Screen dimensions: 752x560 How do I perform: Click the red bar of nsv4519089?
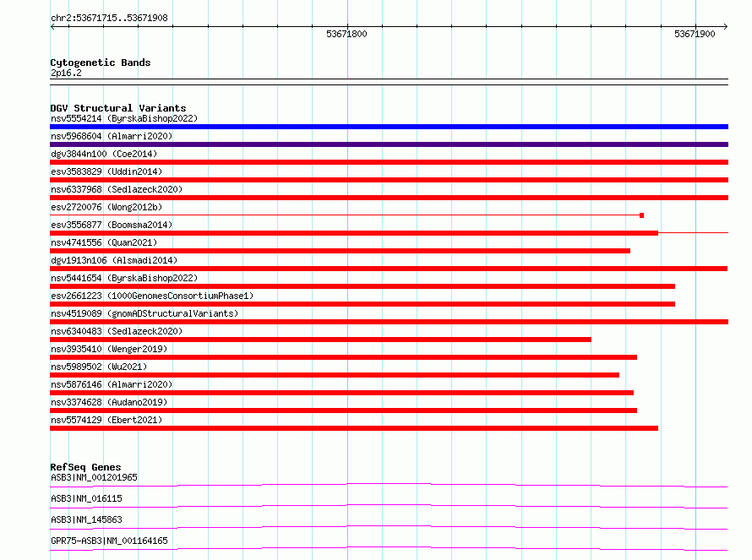click(x=389, y=322)
